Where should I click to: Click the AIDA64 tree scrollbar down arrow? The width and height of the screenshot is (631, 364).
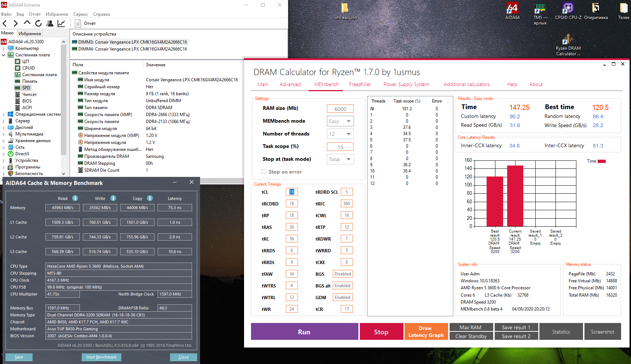click(x=63, y=174)
